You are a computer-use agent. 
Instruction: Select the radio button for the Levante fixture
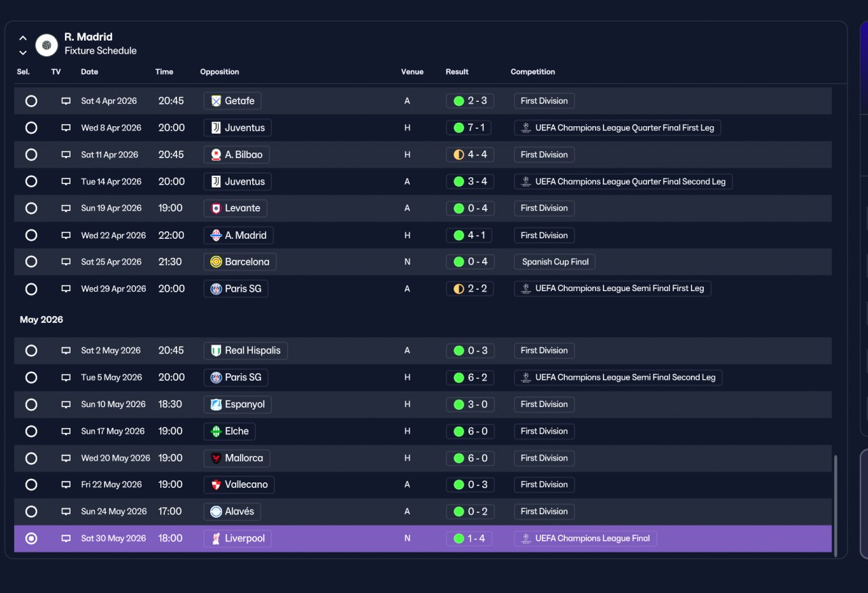click(x=31, y=208)
